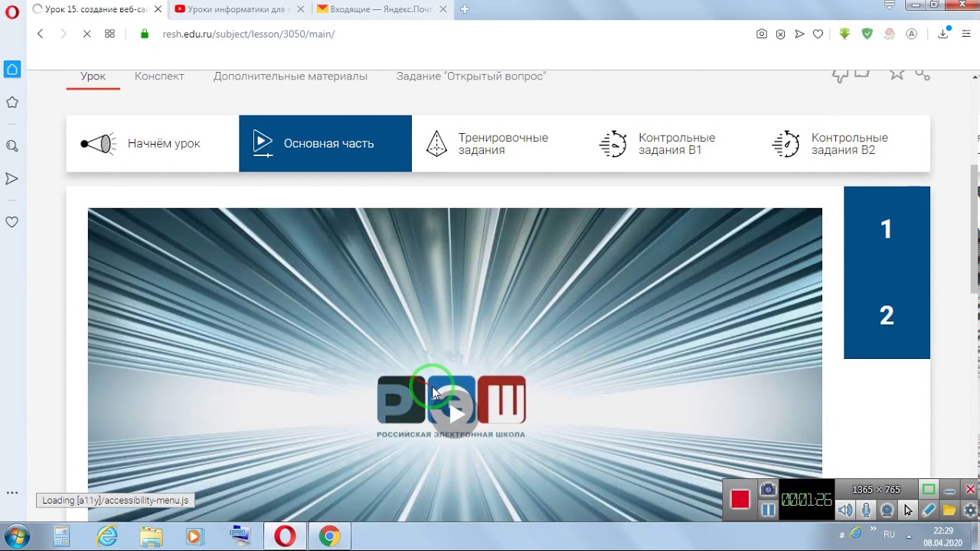Toggle microphone capture in recorder

[x=866, y=510]
